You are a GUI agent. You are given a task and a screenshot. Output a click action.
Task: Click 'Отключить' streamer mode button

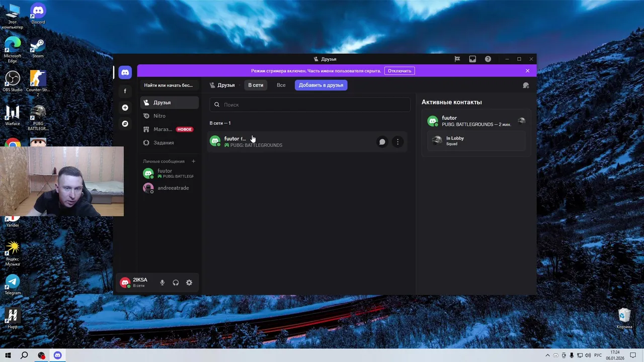click(x=399, y=71)
